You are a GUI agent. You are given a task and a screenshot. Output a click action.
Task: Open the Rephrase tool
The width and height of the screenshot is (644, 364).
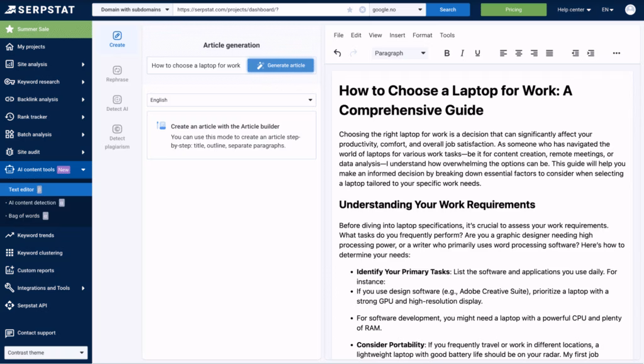(117, 74)
